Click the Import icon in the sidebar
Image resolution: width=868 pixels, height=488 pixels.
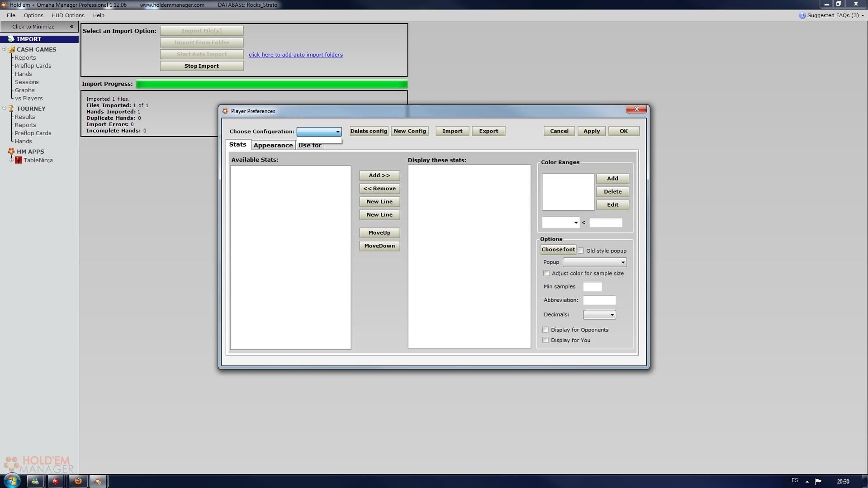click(11, 39)
